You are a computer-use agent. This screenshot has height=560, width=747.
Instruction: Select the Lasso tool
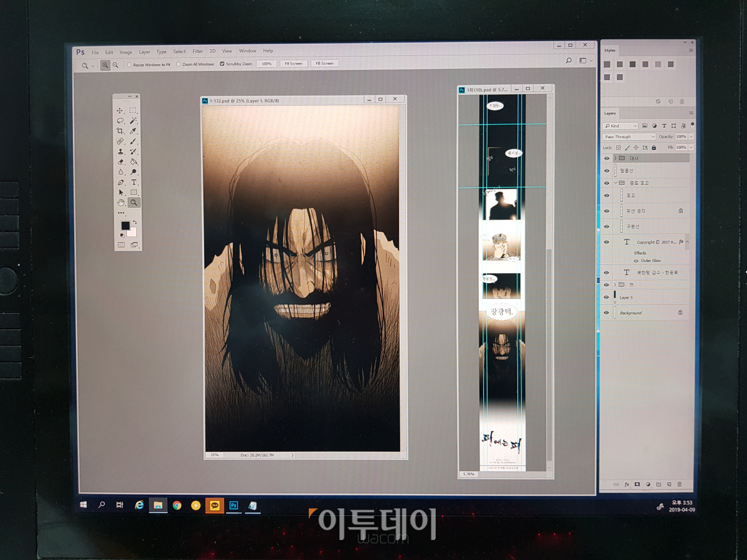[x=120, y=121]
